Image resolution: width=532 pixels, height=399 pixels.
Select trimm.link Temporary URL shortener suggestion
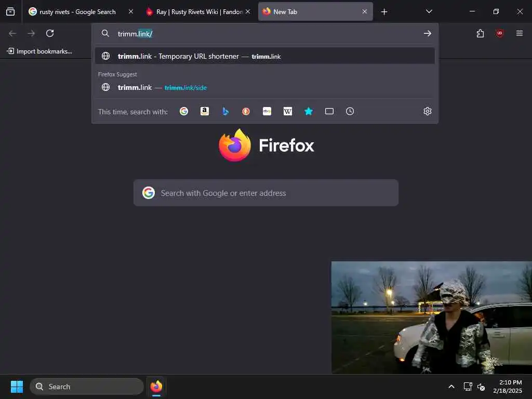pyautogui.click(x=264, y=56)
